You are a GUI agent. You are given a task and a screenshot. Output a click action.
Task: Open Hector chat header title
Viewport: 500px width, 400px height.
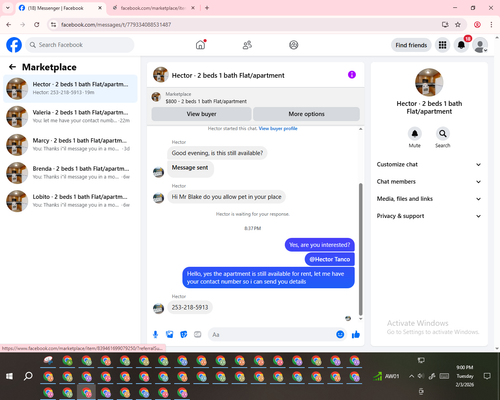click(228, 75)
